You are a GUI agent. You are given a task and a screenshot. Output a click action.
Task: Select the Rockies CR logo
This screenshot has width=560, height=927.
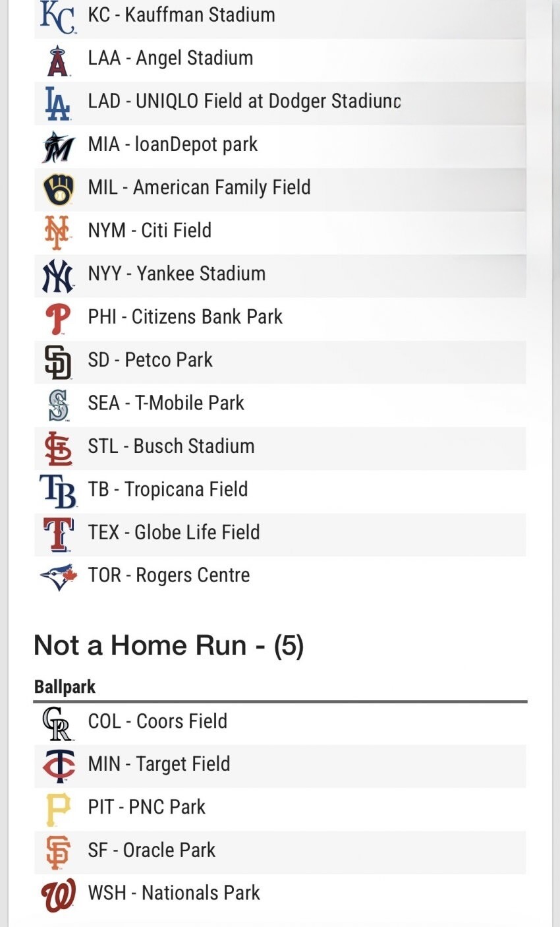58,723
